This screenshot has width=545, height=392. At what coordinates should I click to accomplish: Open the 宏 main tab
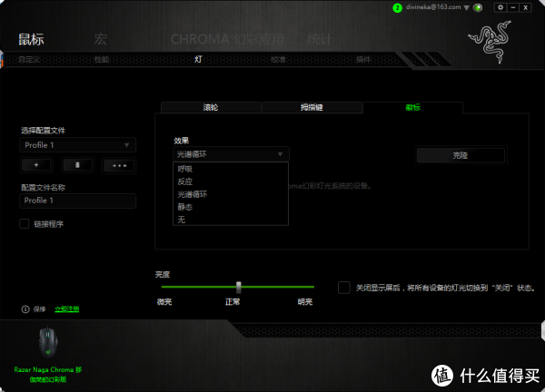pyautogui.click(x=101, y=39)
